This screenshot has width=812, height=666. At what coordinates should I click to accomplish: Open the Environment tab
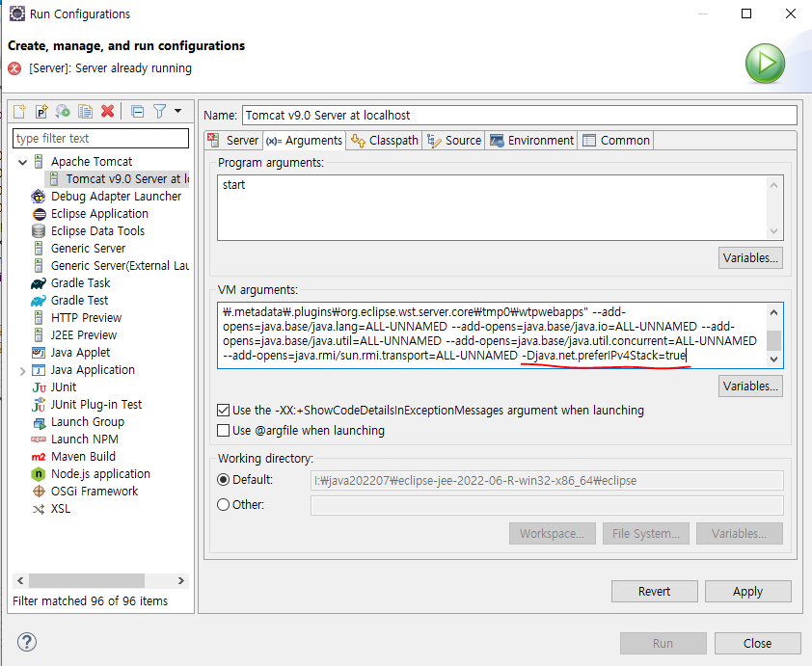coord(531,141)
